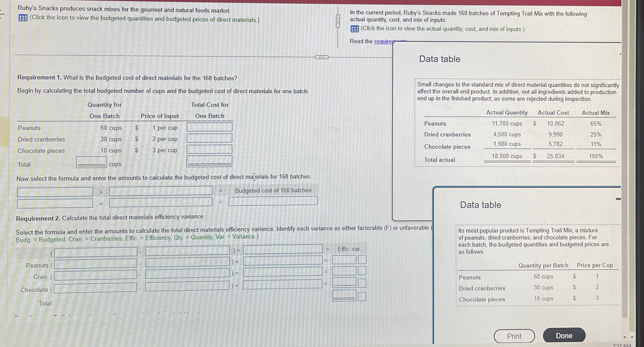644x347 pixels.
Task: Select Dried cranberries total cost input box
Action: [x=209, y=138]
